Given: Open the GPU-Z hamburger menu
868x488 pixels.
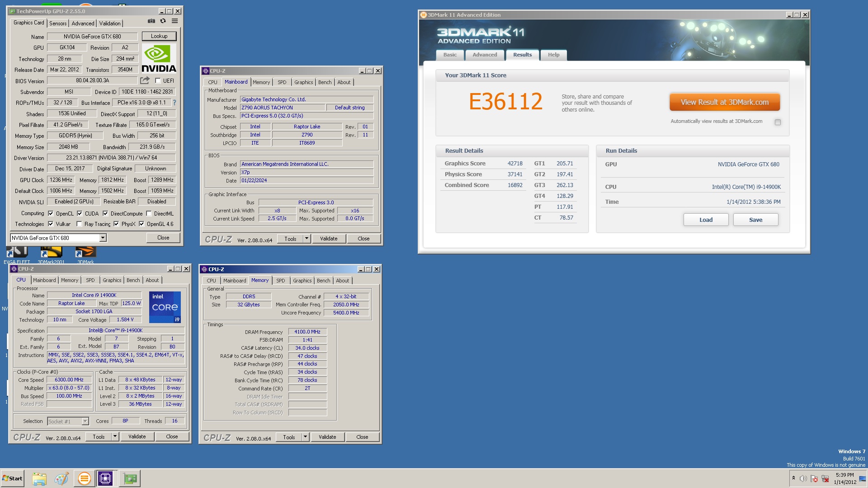Looking at the screenshot, I should 175,21.
